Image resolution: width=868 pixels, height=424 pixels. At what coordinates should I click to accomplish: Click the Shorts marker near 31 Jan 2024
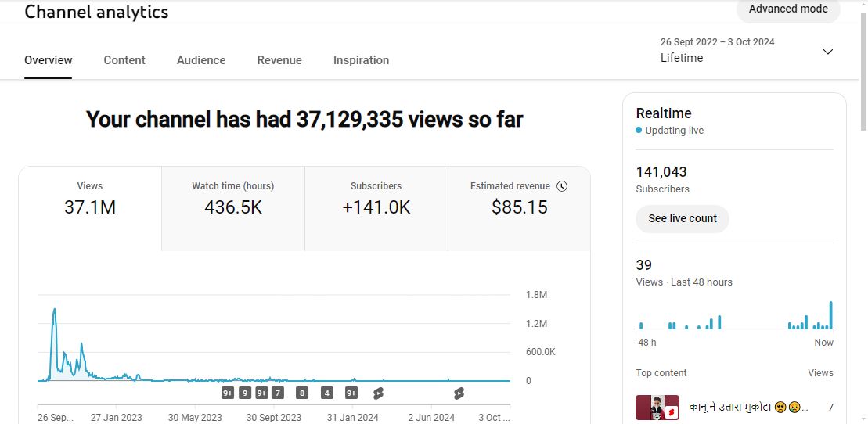click(378, 393)
